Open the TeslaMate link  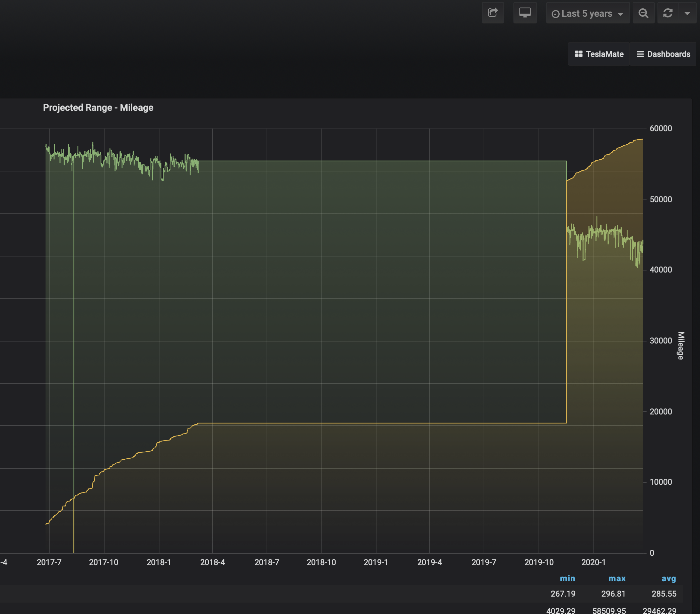pyautogui.click(x=599, y=54)
